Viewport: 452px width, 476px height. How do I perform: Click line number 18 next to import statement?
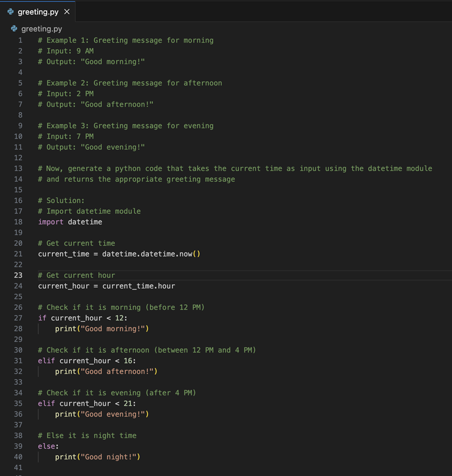click(x=18, y=222)
